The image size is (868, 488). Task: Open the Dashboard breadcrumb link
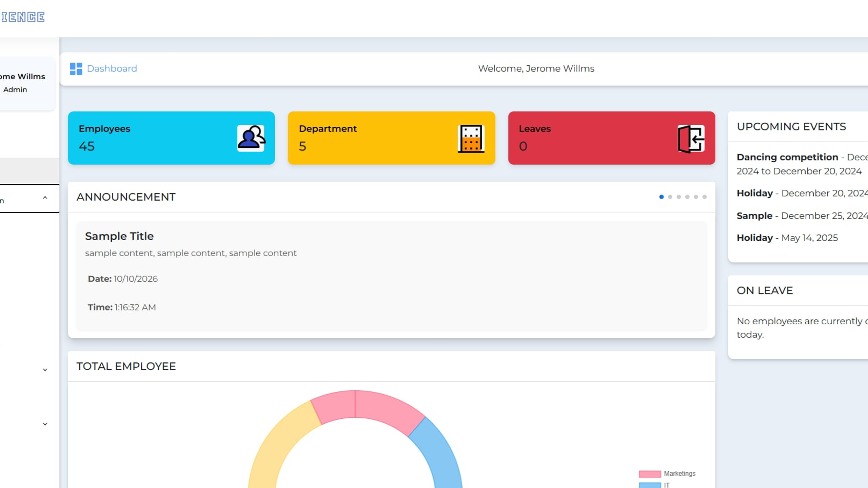pos(112,68)
